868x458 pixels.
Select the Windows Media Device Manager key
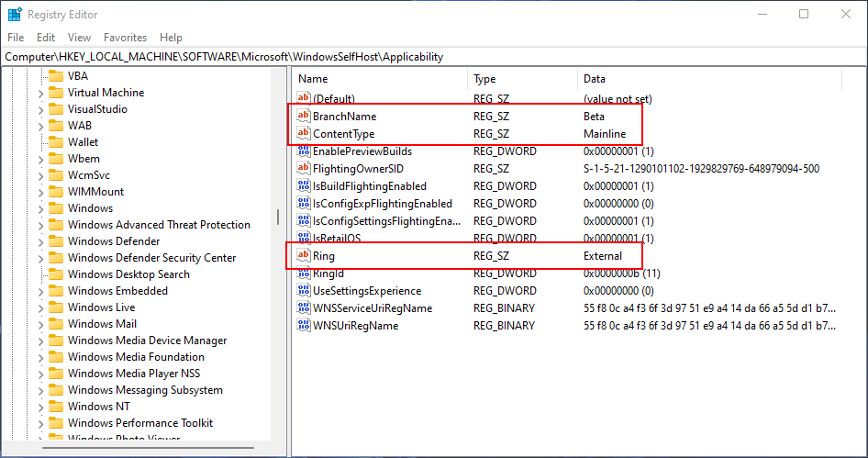click(147, 341)
